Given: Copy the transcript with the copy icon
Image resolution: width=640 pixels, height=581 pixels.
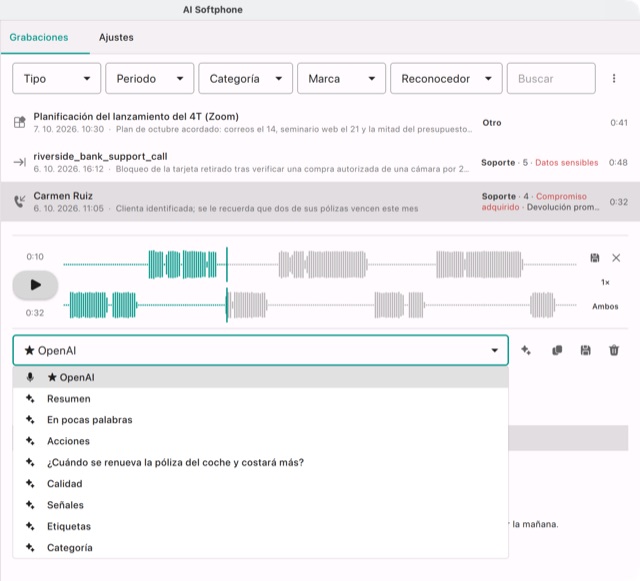Looking at the screenshot, I should [x=557, y=350].
